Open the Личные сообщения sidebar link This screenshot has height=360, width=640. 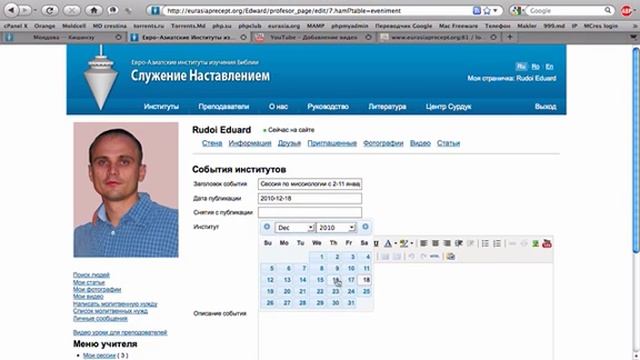pyautogui.click(x=100, y=318)
